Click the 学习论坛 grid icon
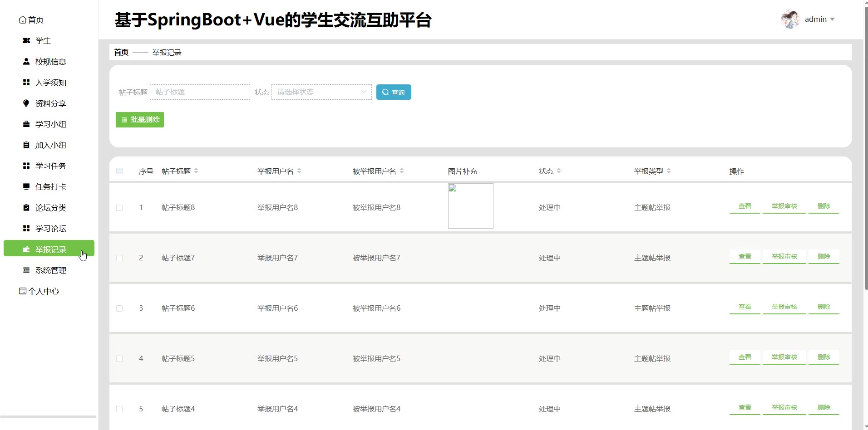 (x=26, y=229)
